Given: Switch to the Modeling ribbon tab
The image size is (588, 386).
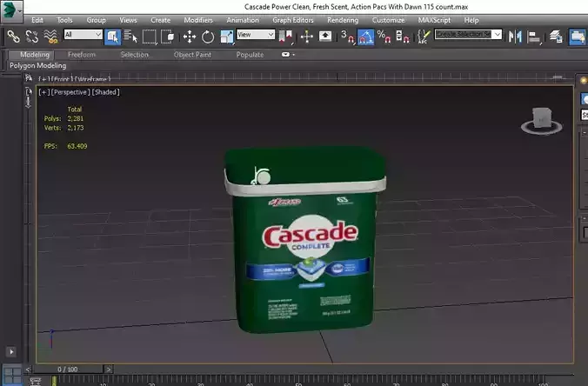Looking at the screenshot, I should coord(35,55).
